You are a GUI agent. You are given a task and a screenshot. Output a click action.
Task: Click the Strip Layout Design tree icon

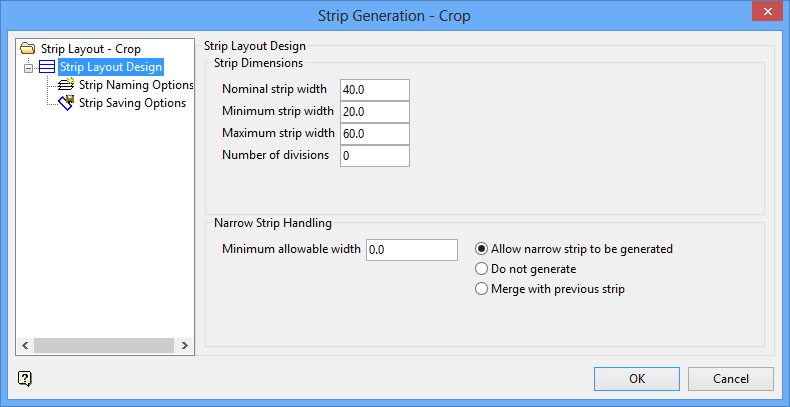point(47,67)
